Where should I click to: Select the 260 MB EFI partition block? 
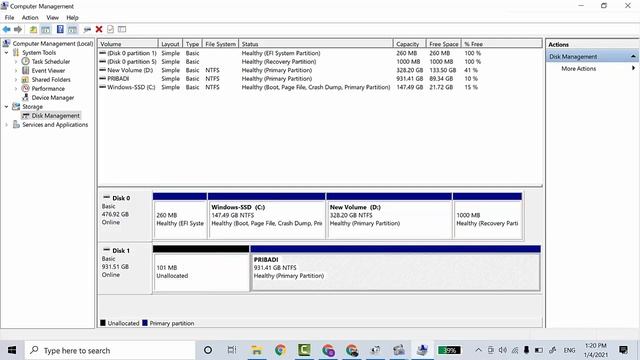tap(180, 216)
